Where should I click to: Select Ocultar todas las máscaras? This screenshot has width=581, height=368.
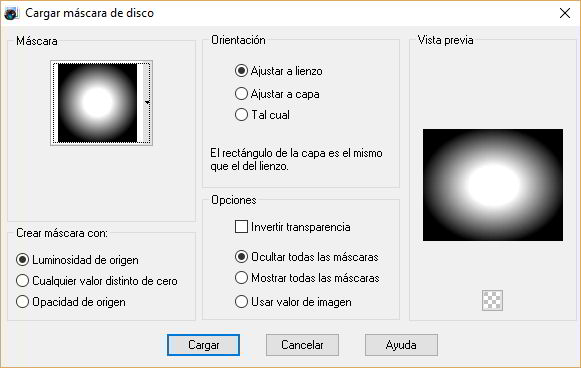(x=307, y=257)
